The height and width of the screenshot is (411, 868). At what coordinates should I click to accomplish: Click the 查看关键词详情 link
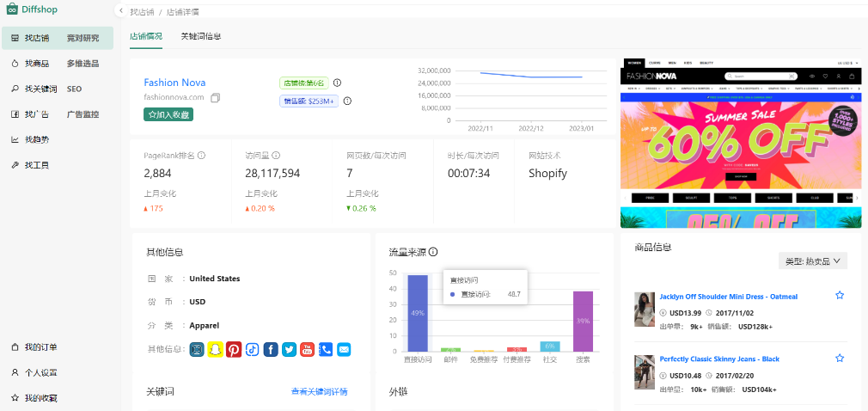tap(319, 392)
